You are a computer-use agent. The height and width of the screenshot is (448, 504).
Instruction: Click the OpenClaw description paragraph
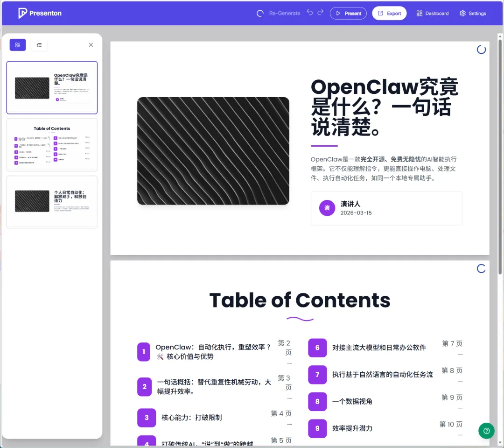[x=384, y=169]
